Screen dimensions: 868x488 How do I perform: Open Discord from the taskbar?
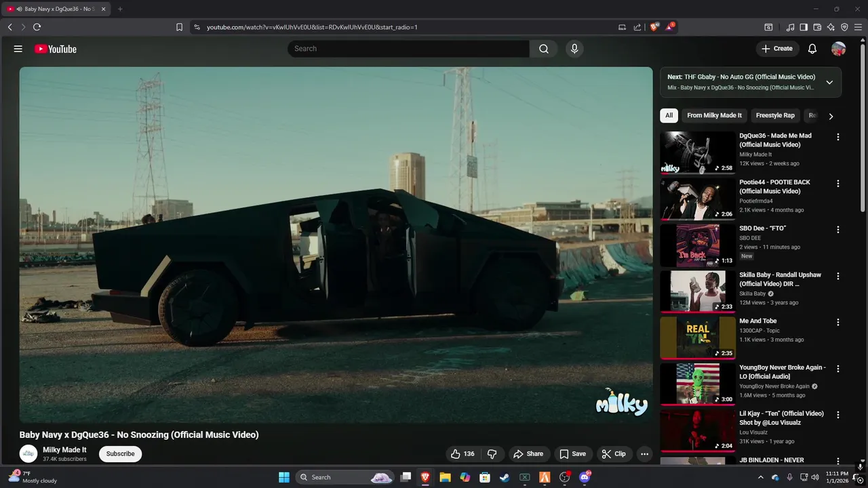coord(585,477)
